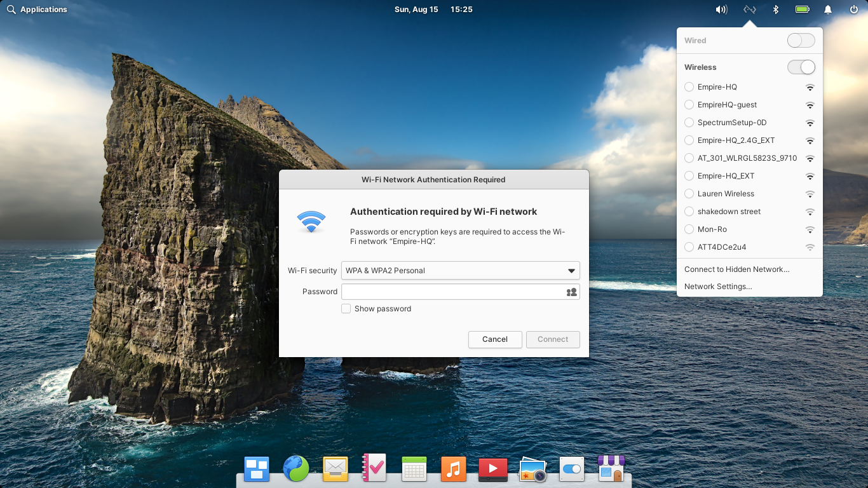Focus the Password input field

(x=461, y=292)
